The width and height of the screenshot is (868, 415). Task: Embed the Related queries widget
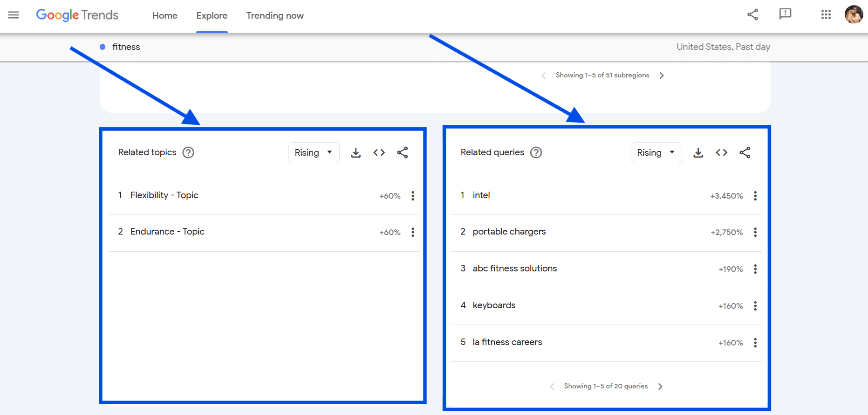coord(722,152)
